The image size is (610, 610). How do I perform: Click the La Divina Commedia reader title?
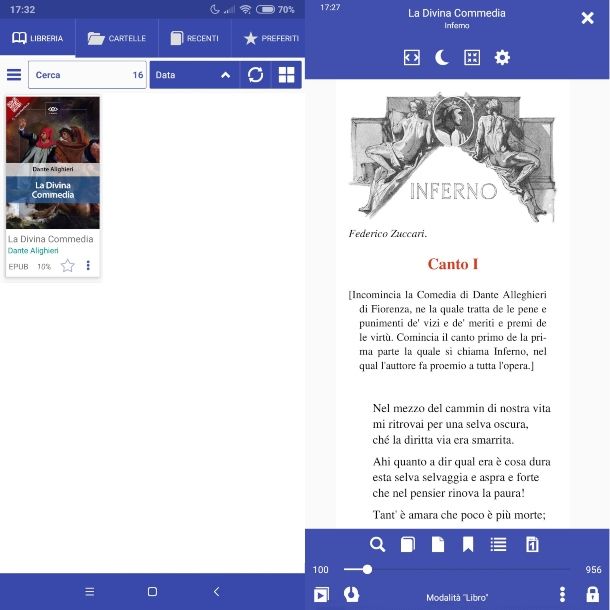pyautogui.click(x=457, y=13)
